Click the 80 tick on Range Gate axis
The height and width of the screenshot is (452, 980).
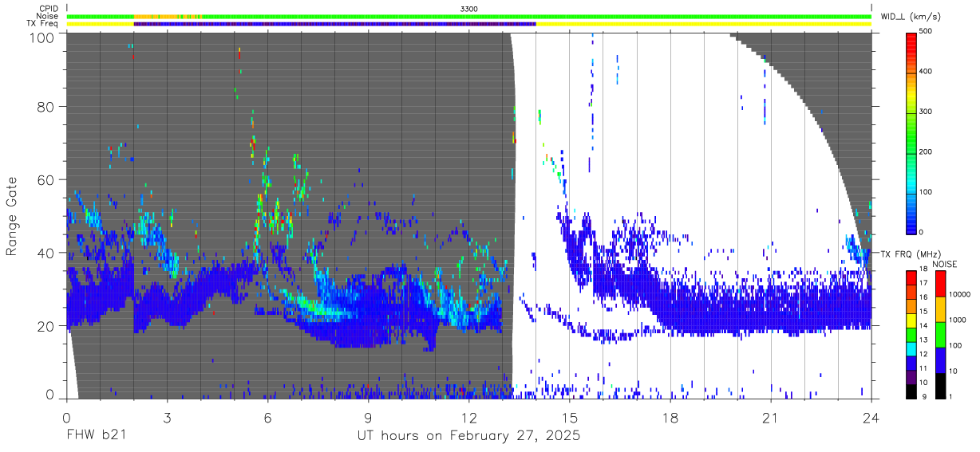(x=46, y=106)
